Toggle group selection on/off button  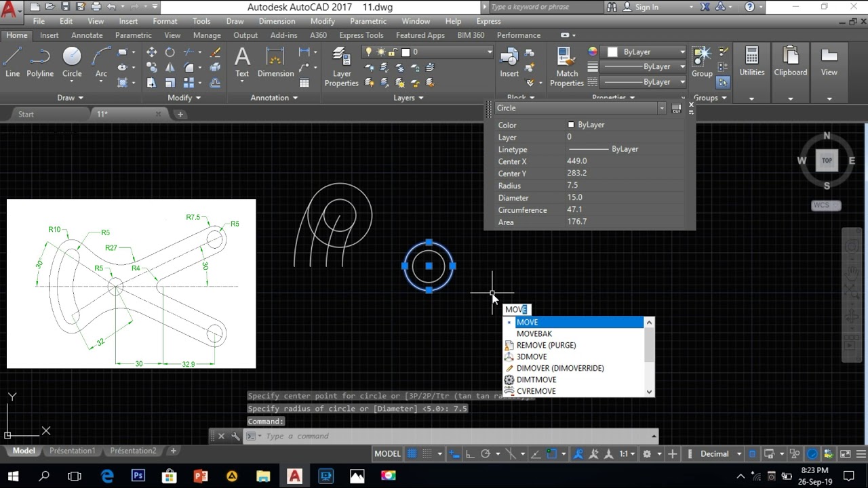click(723, 82)
